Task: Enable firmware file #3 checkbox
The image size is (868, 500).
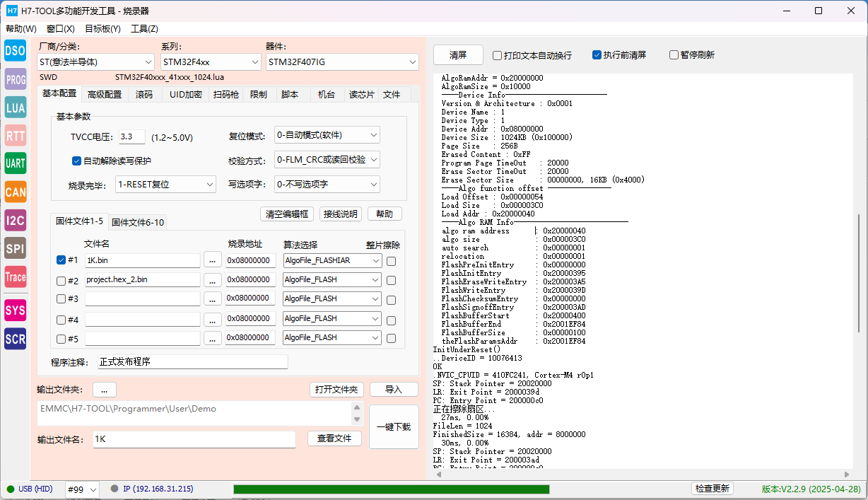Action: pyautogui.click(x=61, y=299)
